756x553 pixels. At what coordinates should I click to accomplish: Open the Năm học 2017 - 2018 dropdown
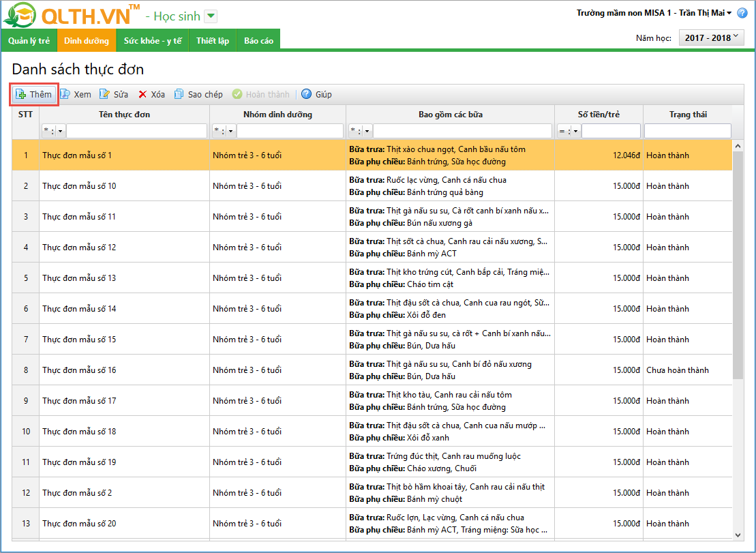712,38
